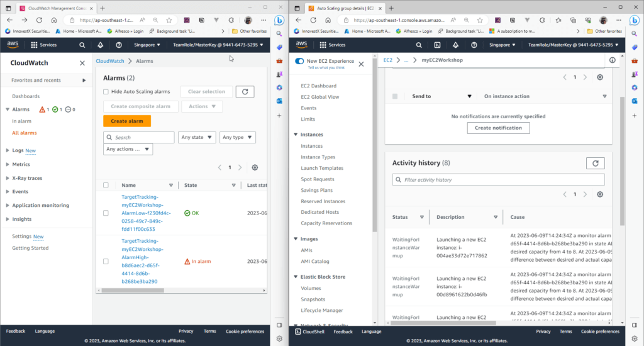The image size is (644, 346).
Task: Open AWS search in the CloudWatch window
Action: [x=82, y=45]
